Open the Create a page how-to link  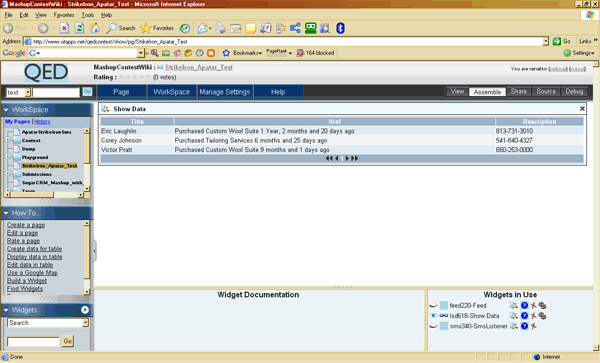tap(26, 225)
